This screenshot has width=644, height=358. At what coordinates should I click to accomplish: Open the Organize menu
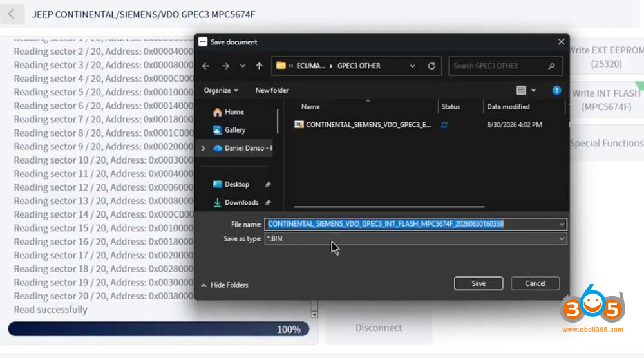(x=221, y=90)
